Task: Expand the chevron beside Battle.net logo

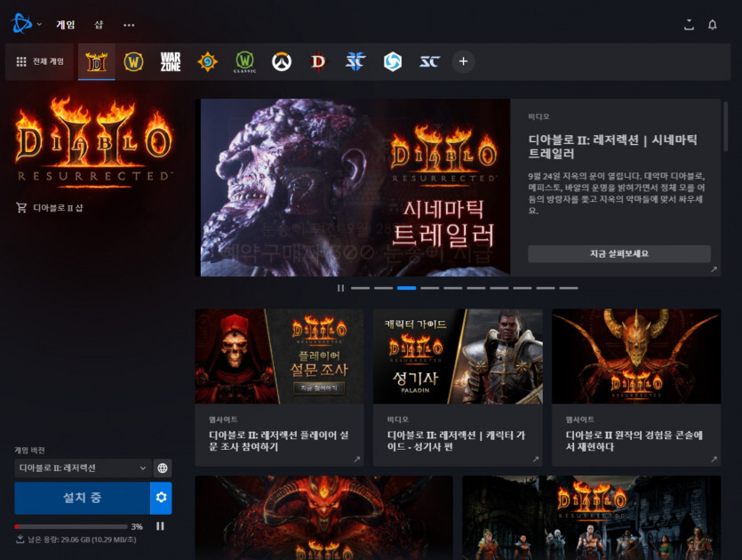Action: (39, 24)
